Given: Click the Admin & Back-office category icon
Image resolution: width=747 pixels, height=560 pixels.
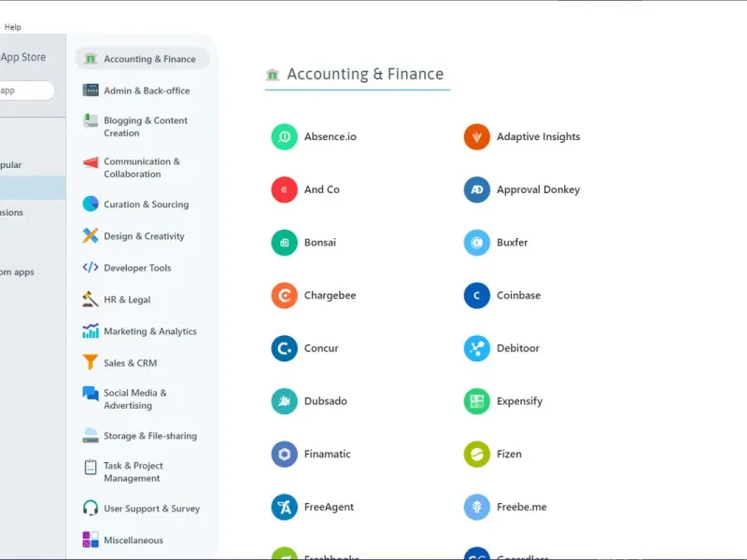Looking at the screenshot, I should [x=90, y=90].
